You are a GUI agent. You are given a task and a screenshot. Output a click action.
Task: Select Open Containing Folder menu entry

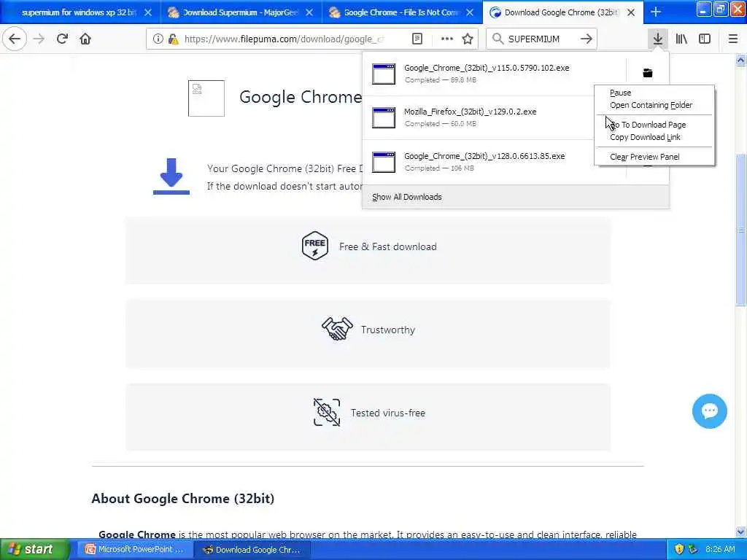point(654,105)
